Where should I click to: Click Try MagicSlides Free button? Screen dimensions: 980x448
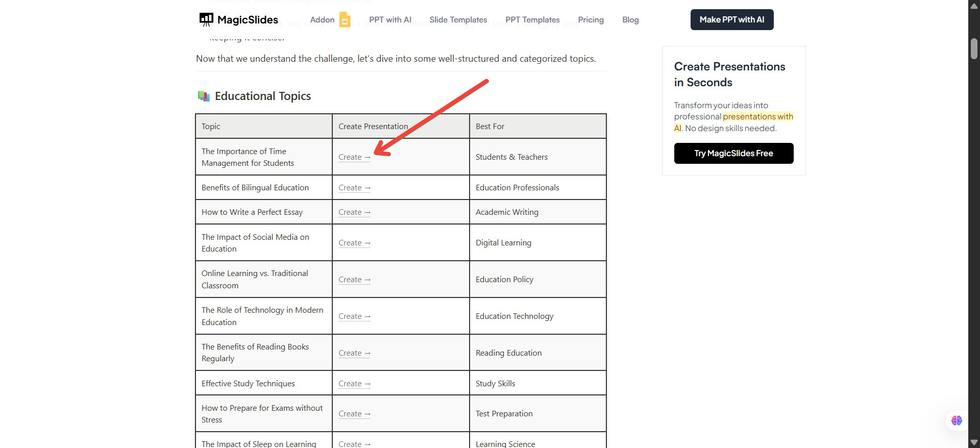pos(733,153)
